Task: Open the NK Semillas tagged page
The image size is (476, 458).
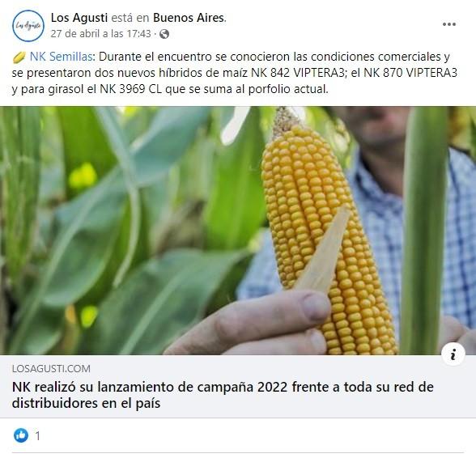Action: click(x=61, y=57)
